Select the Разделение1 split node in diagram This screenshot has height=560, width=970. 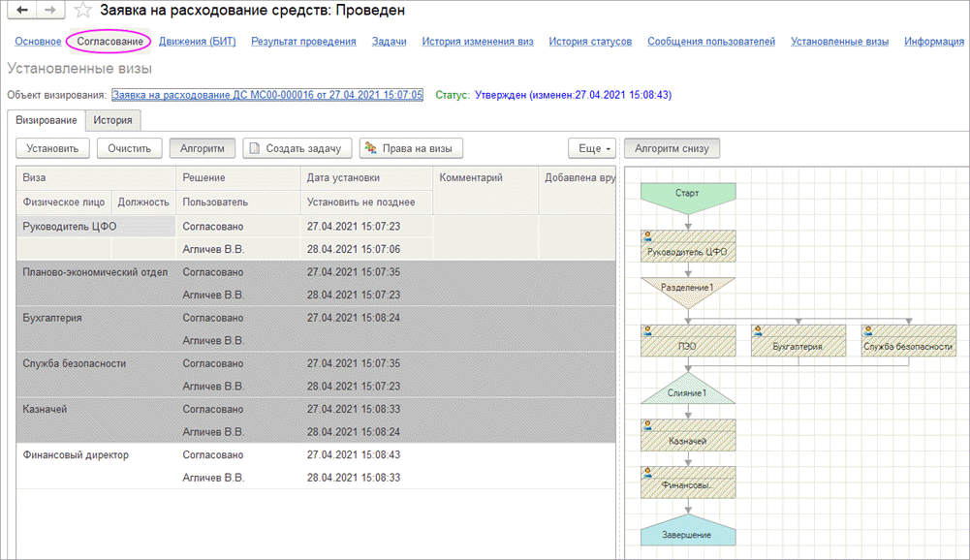[x=687, y=288]
